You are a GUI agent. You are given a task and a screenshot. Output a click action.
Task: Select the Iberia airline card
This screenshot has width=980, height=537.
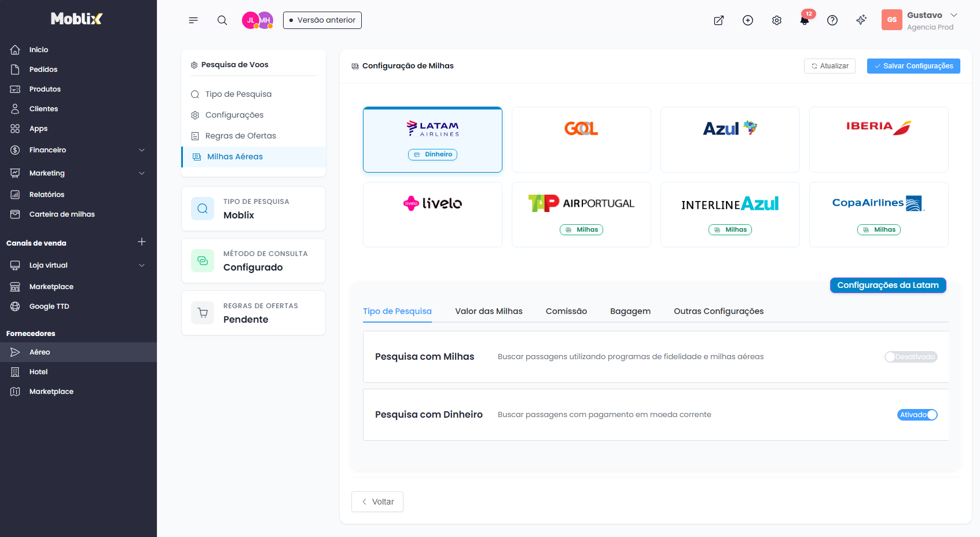point(879,140)
